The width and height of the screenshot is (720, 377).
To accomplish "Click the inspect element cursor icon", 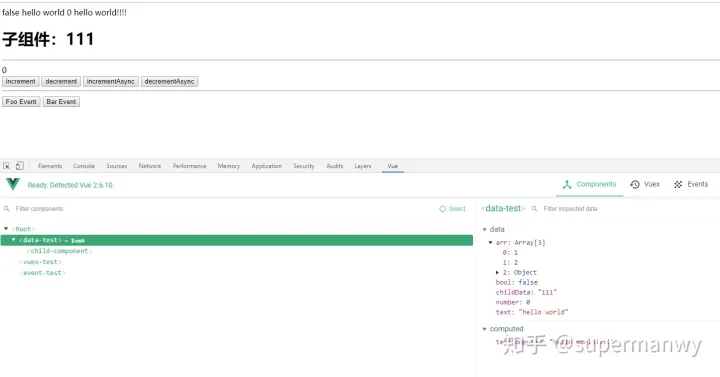I will (6, 166).
